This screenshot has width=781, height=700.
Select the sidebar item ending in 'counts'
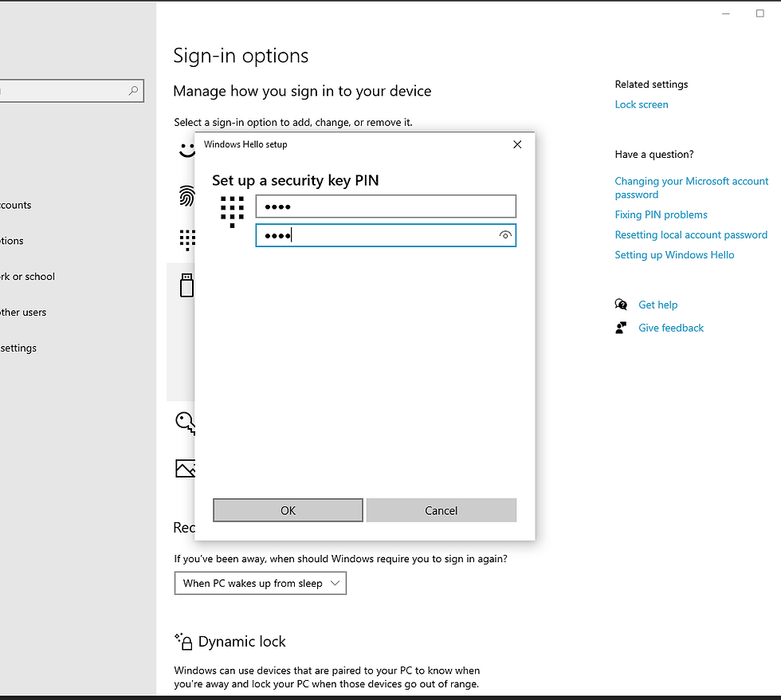pyautogui.click(x=15, y=205)
